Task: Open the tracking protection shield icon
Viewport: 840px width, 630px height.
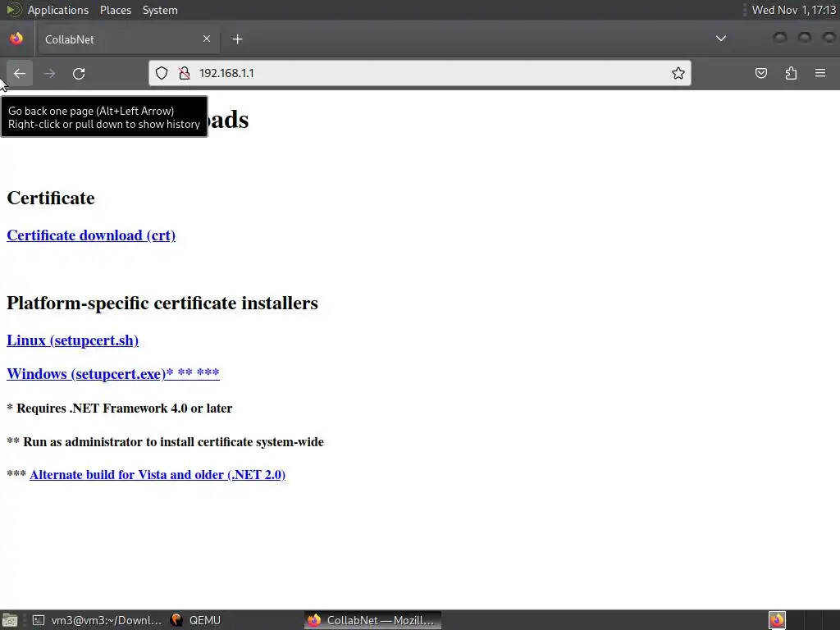Action: 162,73
